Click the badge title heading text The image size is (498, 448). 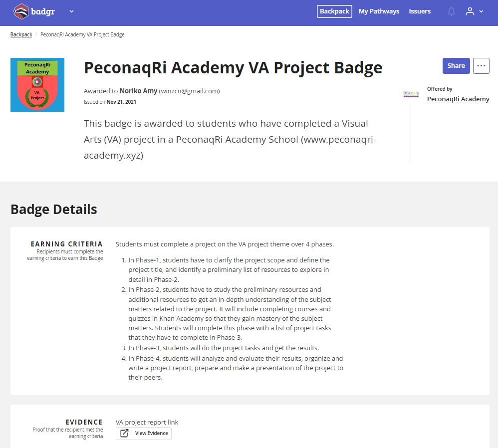point(233,68)
